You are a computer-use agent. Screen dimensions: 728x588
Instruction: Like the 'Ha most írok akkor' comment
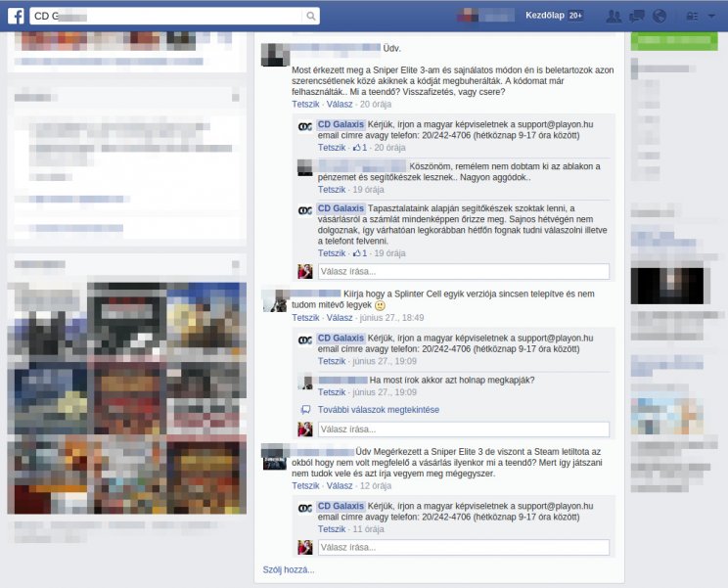332,392
